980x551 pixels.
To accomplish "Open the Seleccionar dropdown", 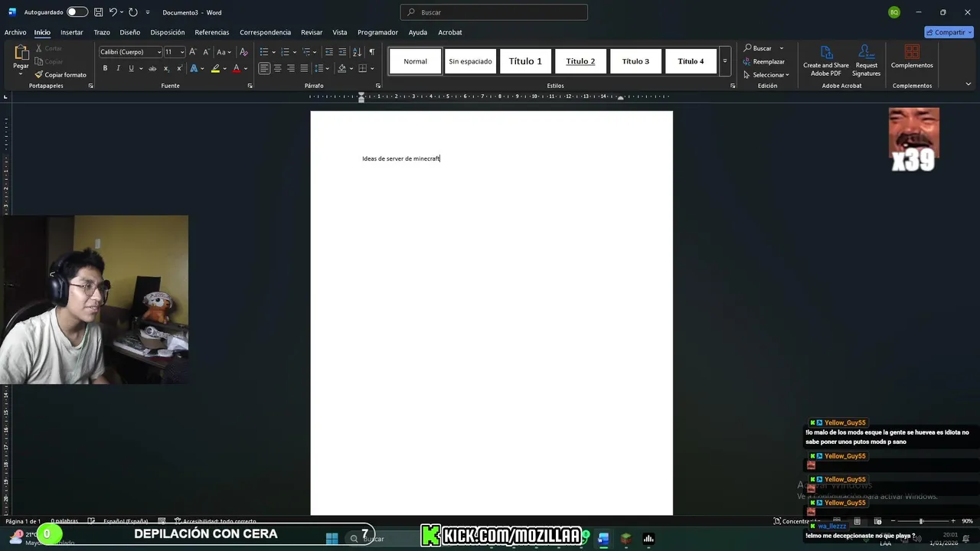I will pyautogui.click(x=766, y=75).
